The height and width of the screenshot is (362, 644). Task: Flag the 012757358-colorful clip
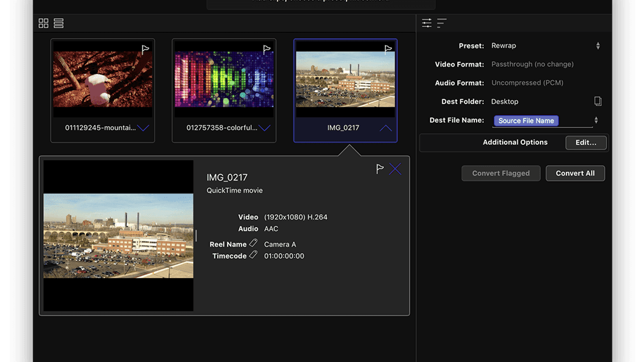[x=267, y=49]
